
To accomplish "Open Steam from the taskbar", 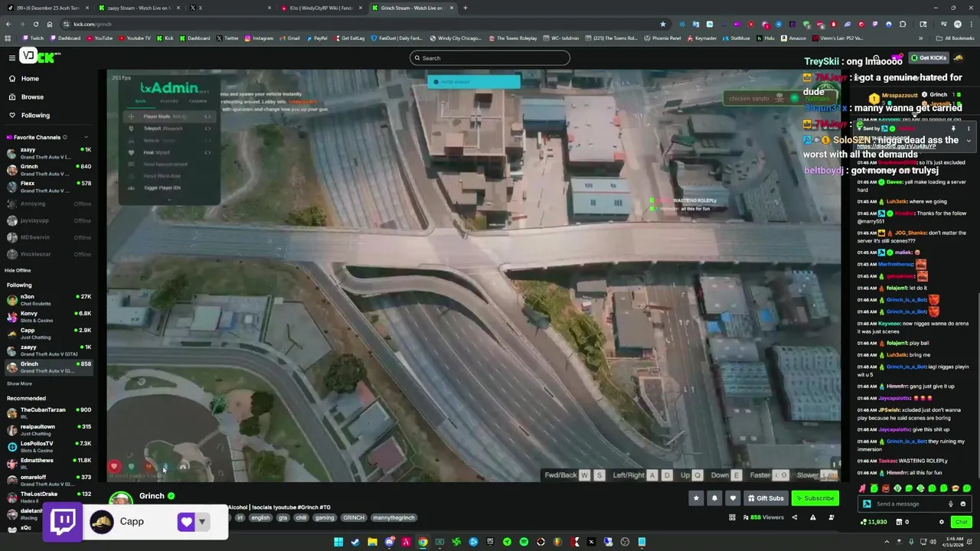I will [x=355, y=542].
